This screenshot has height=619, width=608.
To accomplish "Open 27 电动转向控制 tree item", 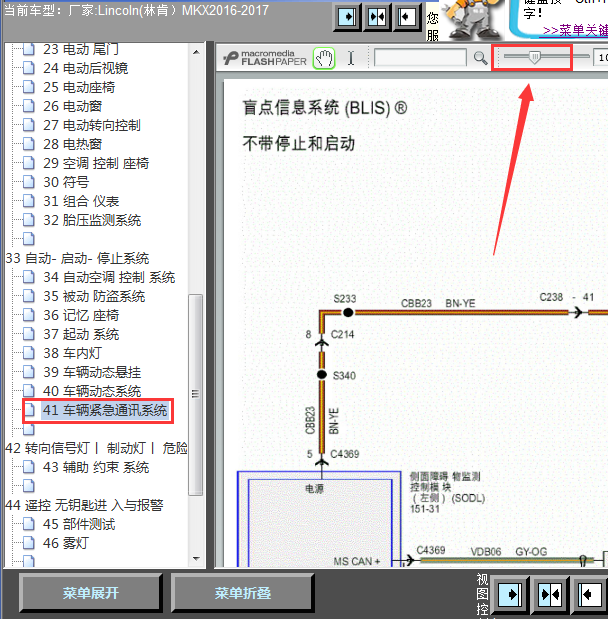I will [92, 125].
